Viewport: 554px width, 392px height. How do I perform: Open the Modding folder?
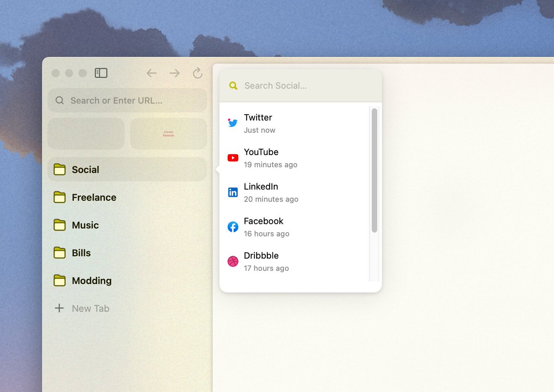[127, 280]
